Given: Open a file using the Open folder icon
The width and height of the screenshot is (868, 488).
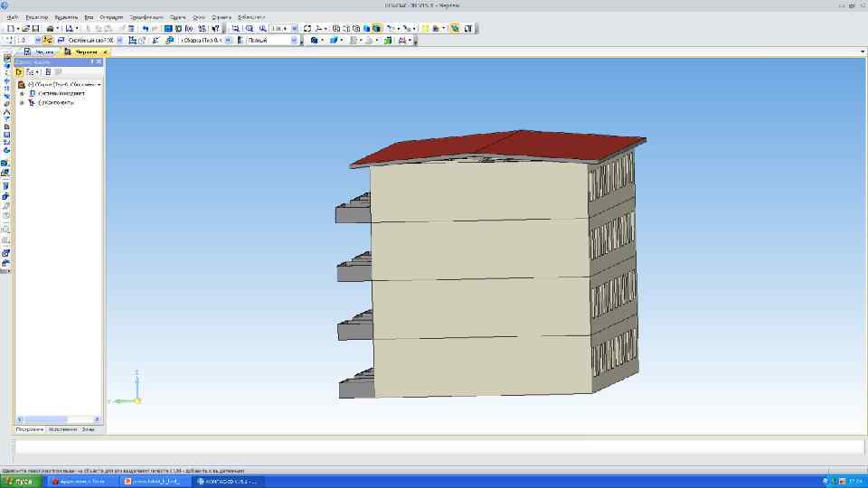Looking at the screenshot, I should 25,28.
